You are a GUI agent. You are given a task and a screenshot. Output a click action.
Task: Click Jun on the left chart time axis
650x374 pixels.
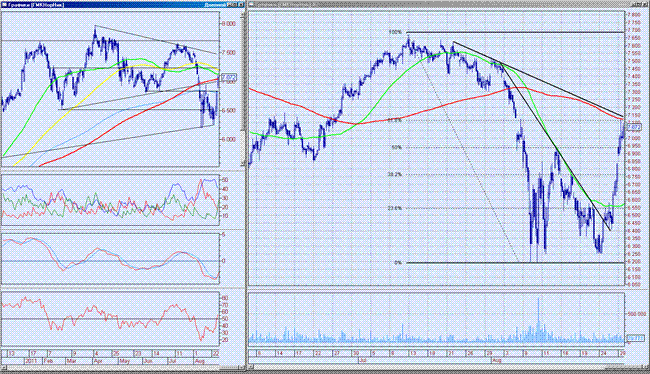click(148, 361)
